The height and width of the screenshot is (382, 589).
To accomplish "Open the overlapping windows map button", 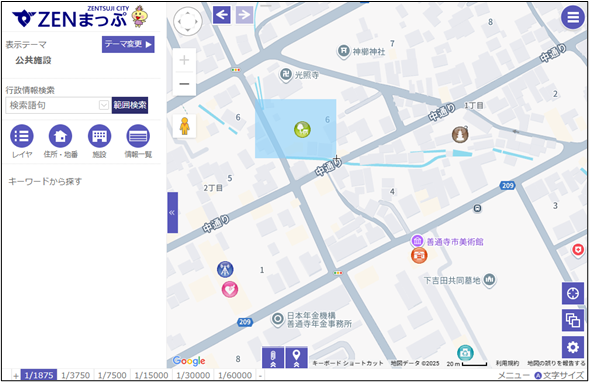I will [x=572, y=320].
